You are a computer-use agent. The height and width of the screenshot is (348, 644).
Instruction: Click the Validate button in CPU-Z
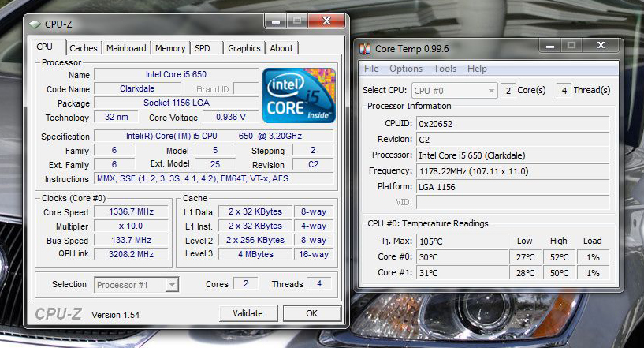coord(248,313)
